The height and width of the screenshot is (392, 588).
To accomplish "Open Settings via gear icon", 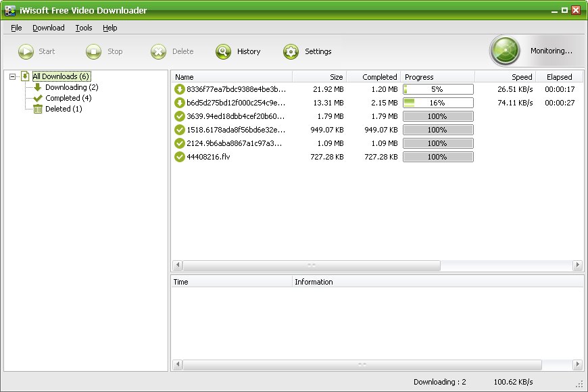I will click(x=291, y=51).
